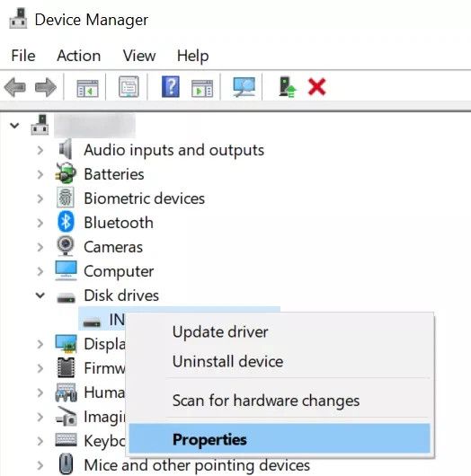The image size is (471, 476).
Task: Expand the Computer category
Action: pos(40,271)
